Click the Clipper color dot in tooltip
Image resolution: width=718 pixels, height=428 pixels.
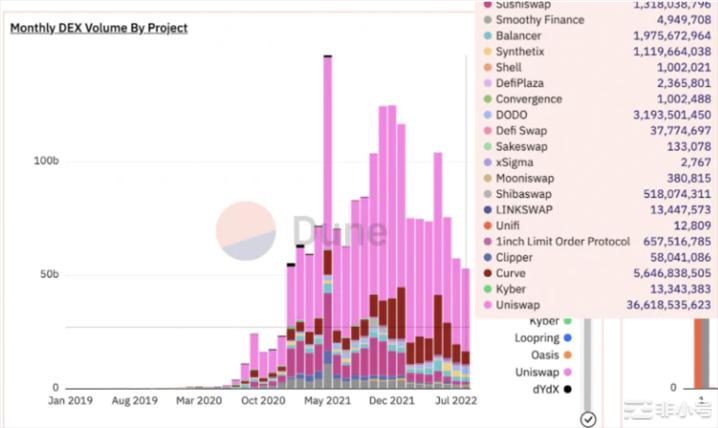[x=487, y=257]
